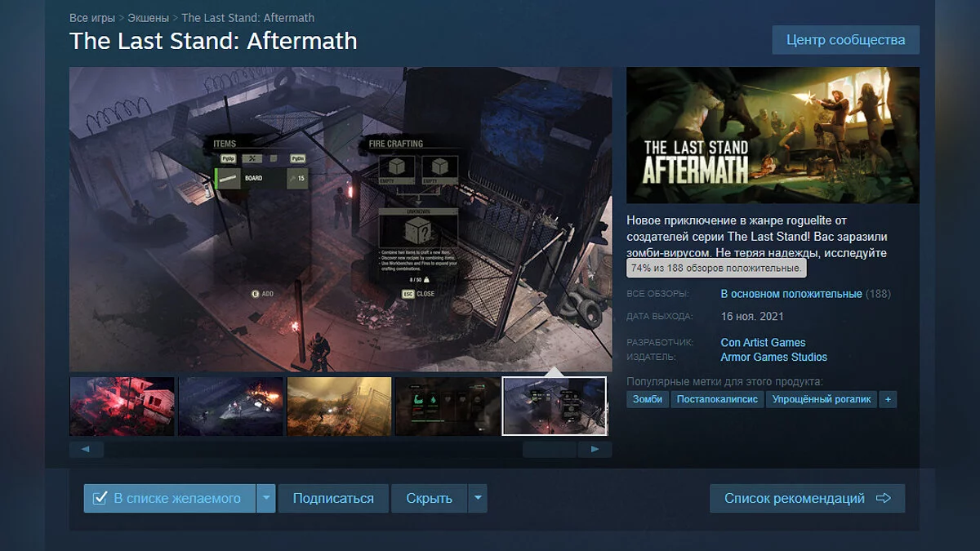This screenshot has width=980, height=551.
Task: Open the 'Экшены' breadcrumb link
Action: 148,17
